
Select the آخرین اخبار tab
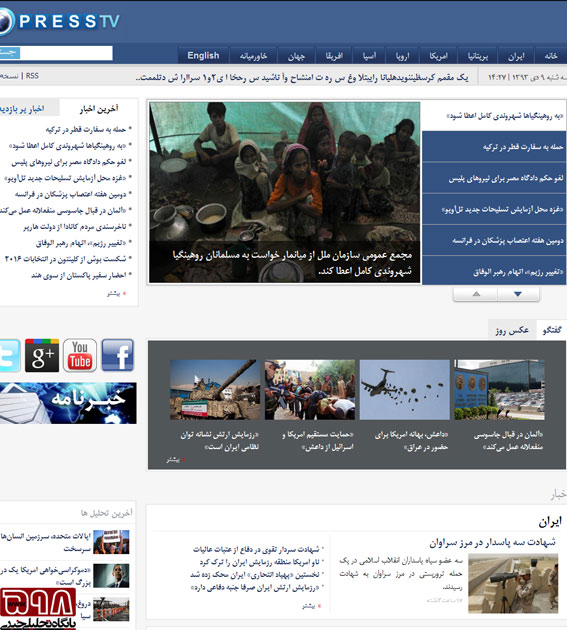coord(99,108)
